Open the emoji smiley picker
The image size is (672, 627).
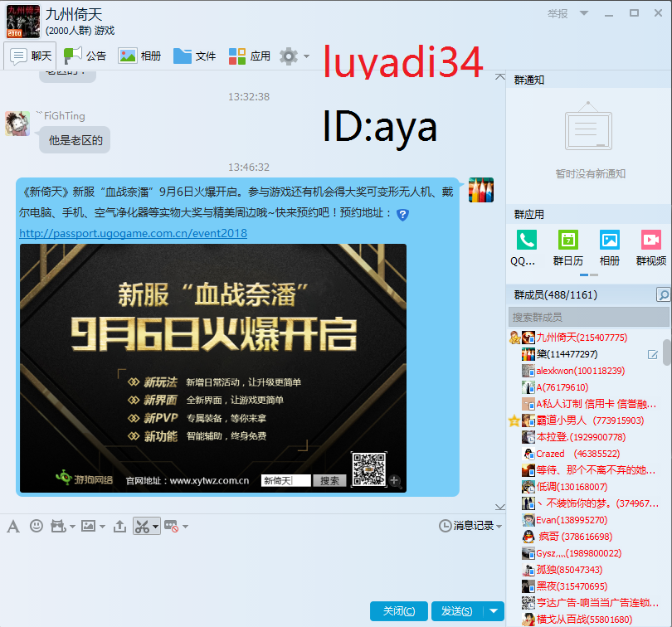(x=37, y=526)
